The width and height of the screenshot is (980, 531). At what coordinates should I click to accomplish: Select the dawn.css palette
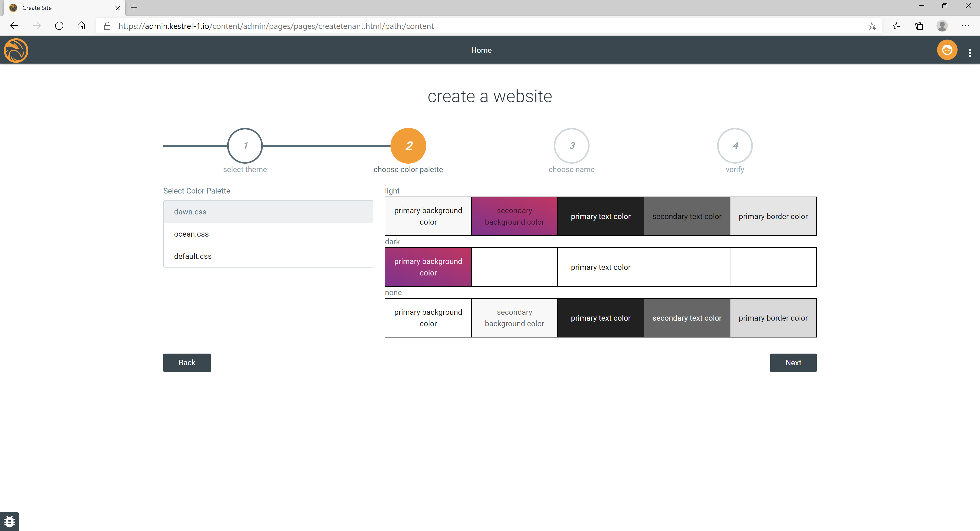point(268,212)
